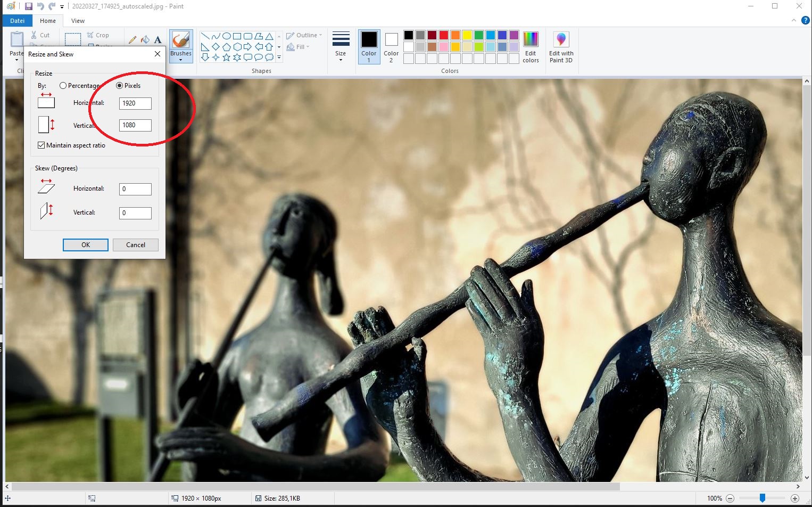This screenshot has height=507, width=812.
Task: Expand the Brushes dropdown
Action: (x=181, y=60)
